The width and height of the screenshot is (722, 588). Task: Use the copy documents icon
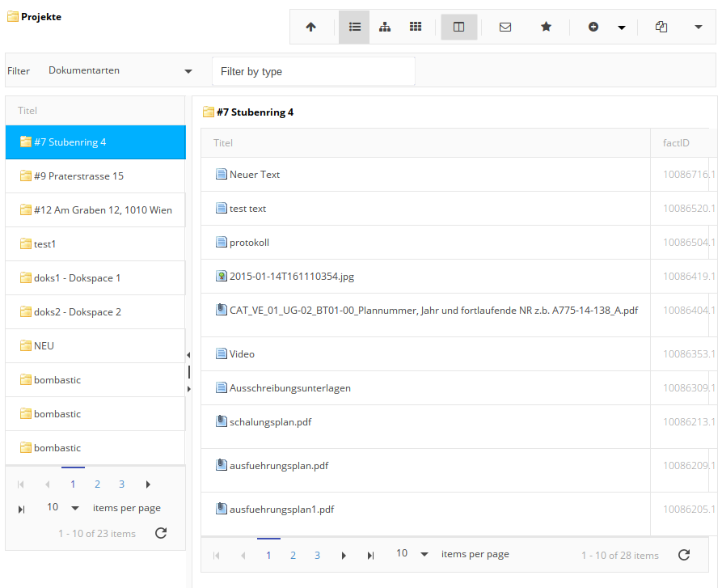coord(661,27)
